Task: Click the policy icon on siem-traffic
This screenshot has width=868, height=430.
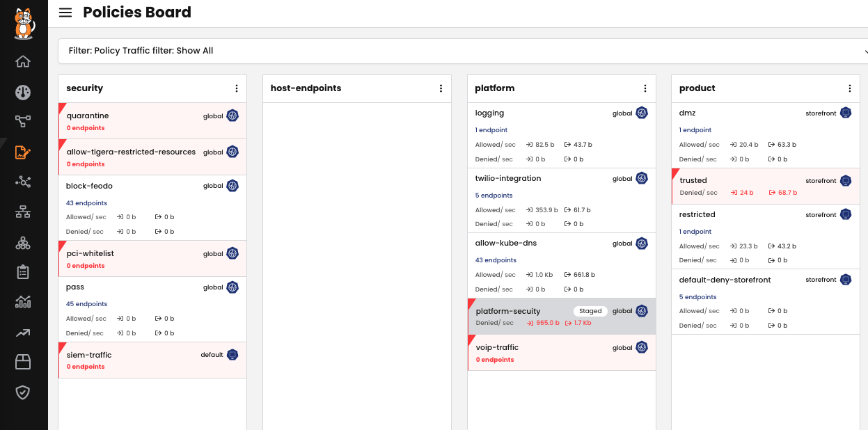Action: pos(232,355)
